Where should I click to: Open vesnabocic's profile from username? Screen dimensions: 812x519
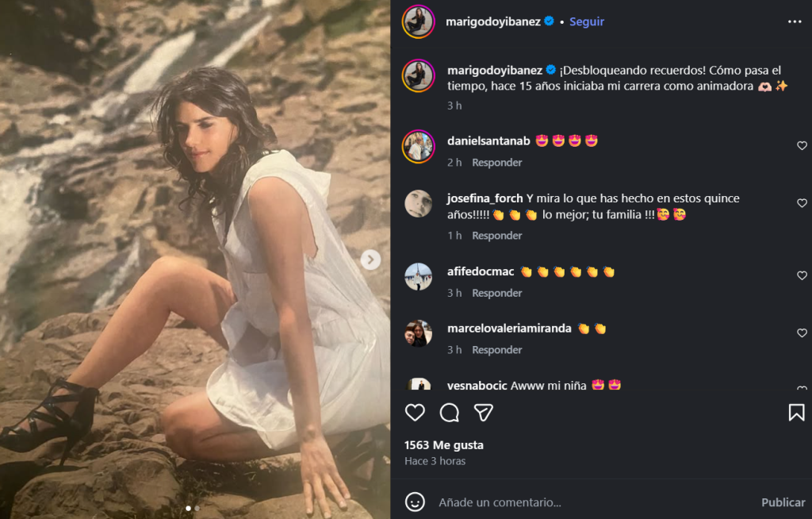477,386
